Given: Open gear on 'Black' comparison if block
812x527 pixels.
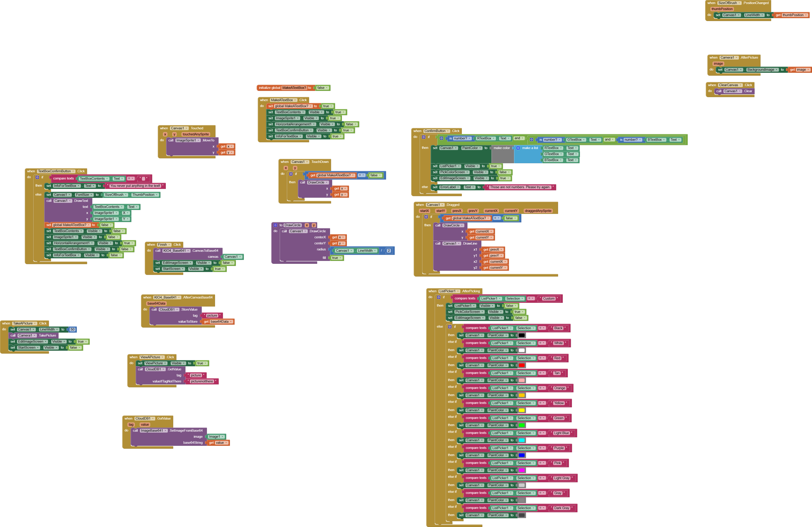Looking at the screenshot, I should [450, 327].
